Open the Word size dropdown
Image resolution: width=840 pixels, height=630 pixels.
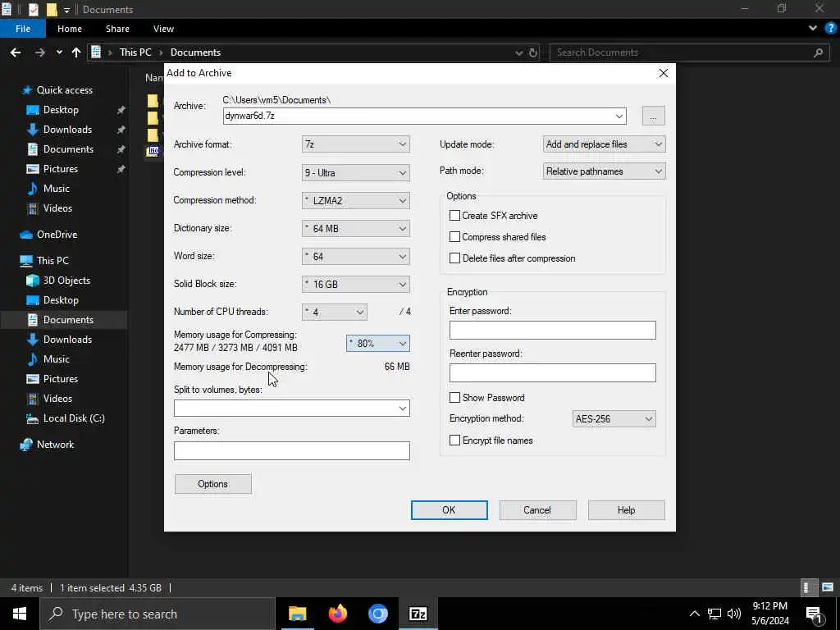356,256
